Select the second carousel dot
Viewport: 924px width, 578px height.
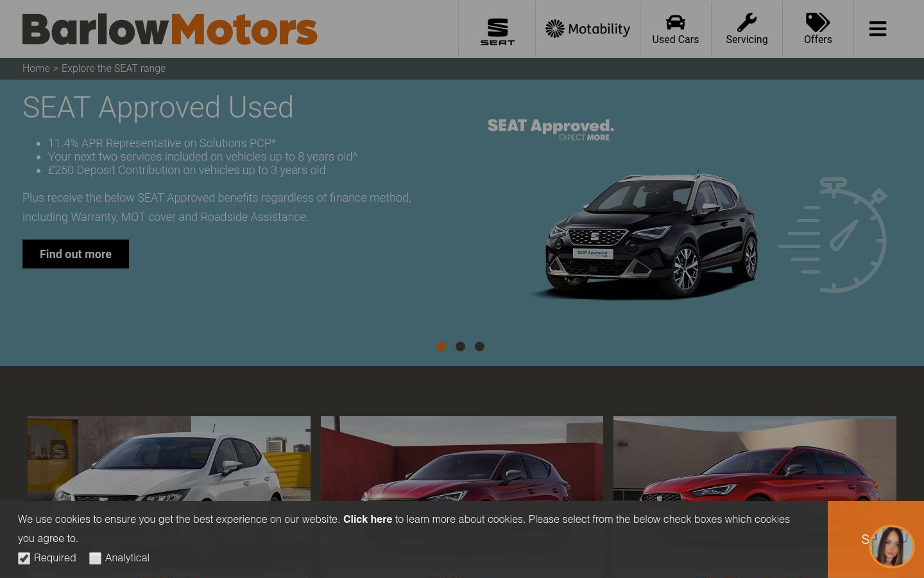click(460, 346)
